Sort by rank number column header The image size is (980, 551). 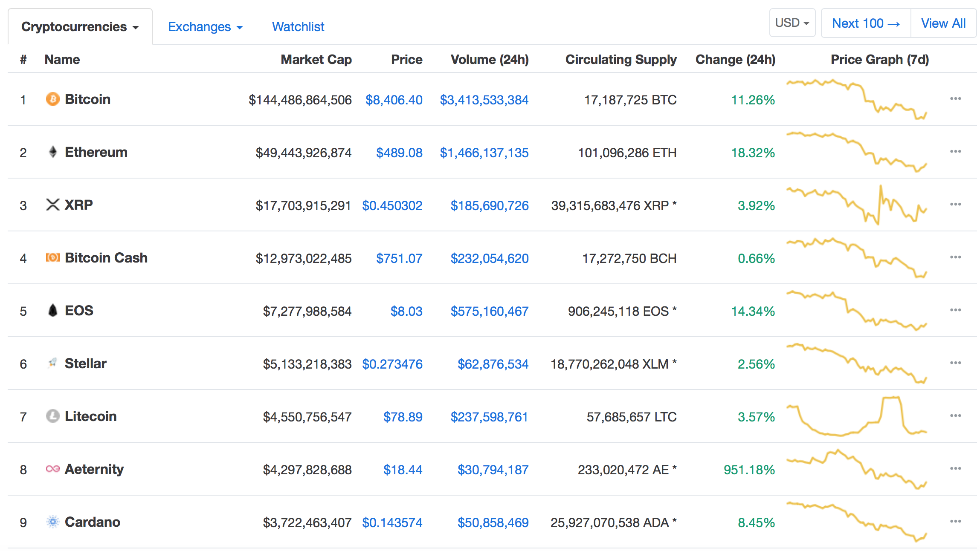click(23, 60)
